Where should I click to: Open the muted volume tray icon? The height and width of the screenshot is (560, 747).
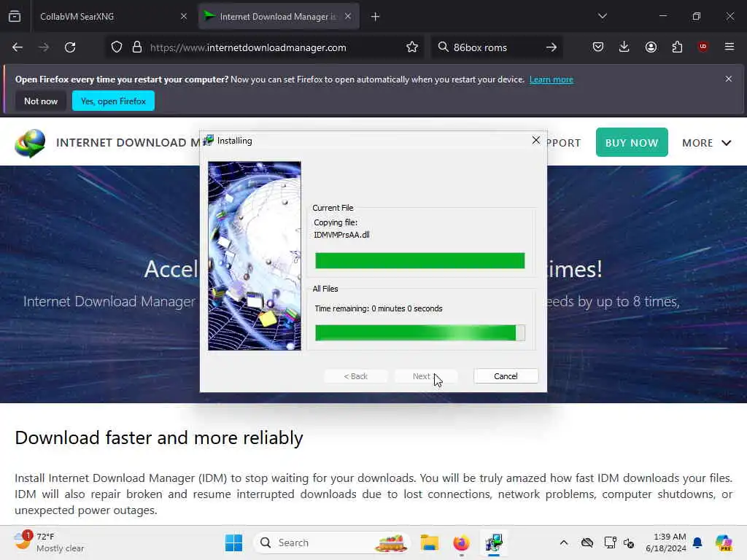[629, 542]
